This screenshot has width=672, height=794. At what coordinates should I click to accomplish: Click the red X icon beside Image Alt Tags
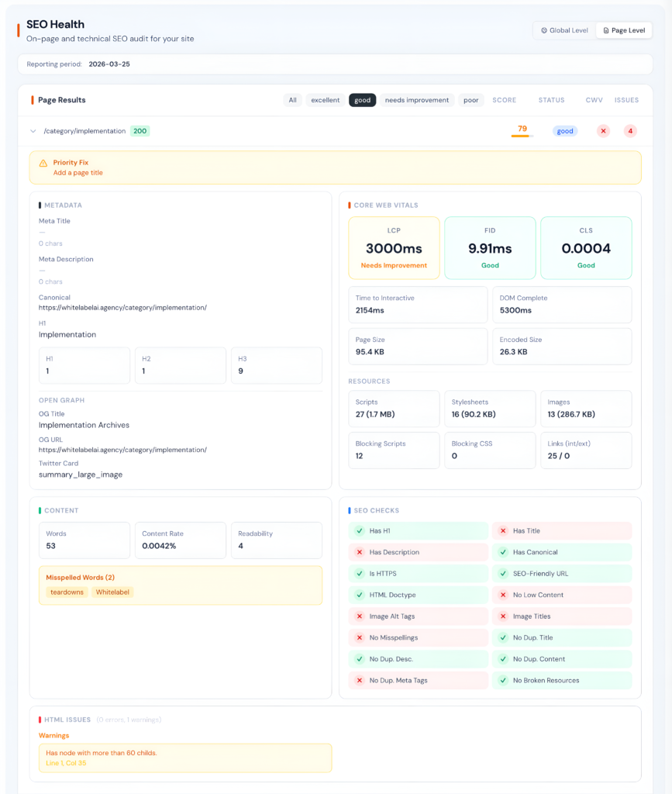(x=358, y=616)
